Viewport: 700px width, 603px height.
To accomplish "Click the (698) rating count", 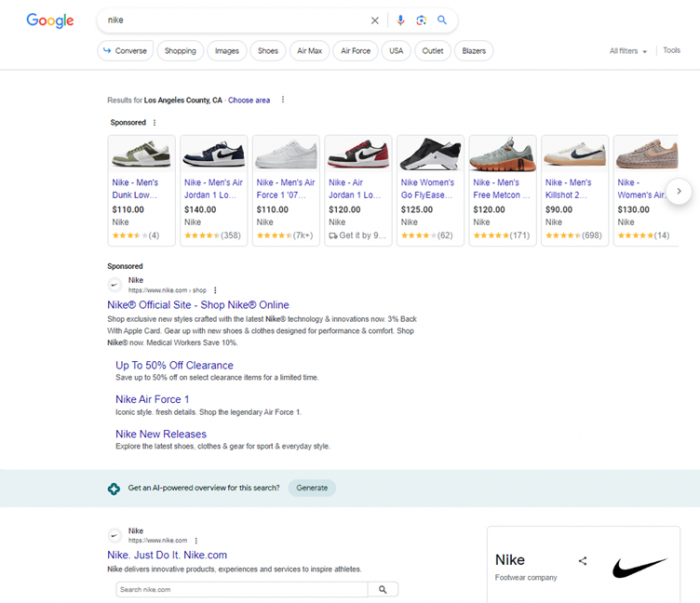I will click(592, 235).
